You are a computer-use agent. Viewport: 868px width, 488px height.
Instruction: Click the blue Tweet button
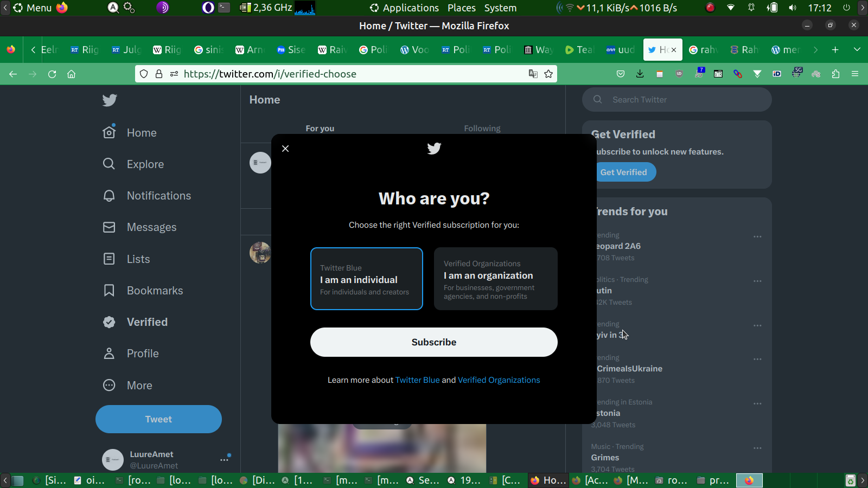(x=158, y=419)
